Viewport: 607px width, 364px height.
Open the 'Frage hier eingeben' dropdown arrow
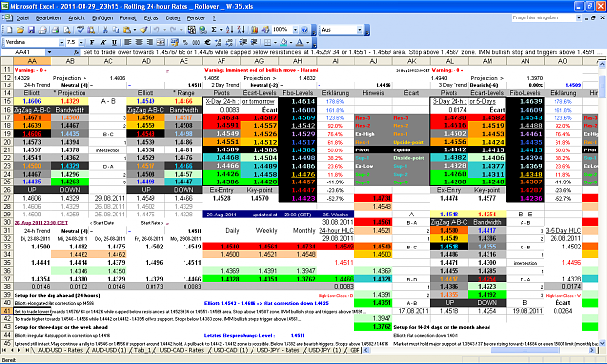click(x=579, y=17)
